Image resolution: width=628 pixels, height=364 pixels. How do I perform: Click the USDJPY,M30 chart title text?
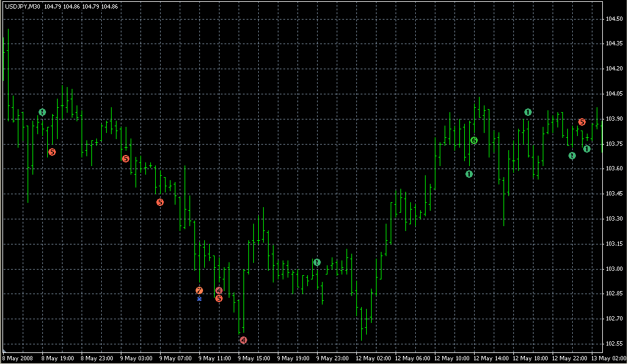pos(23,6)
